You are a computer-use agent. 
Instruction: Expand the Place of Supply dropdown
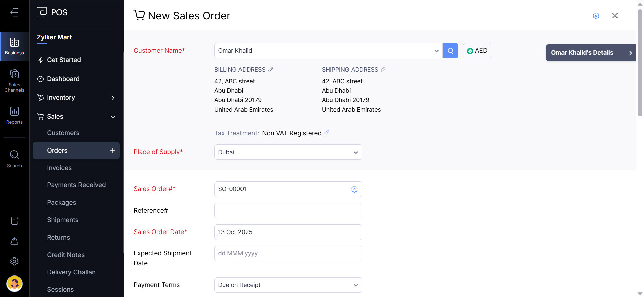356,152
